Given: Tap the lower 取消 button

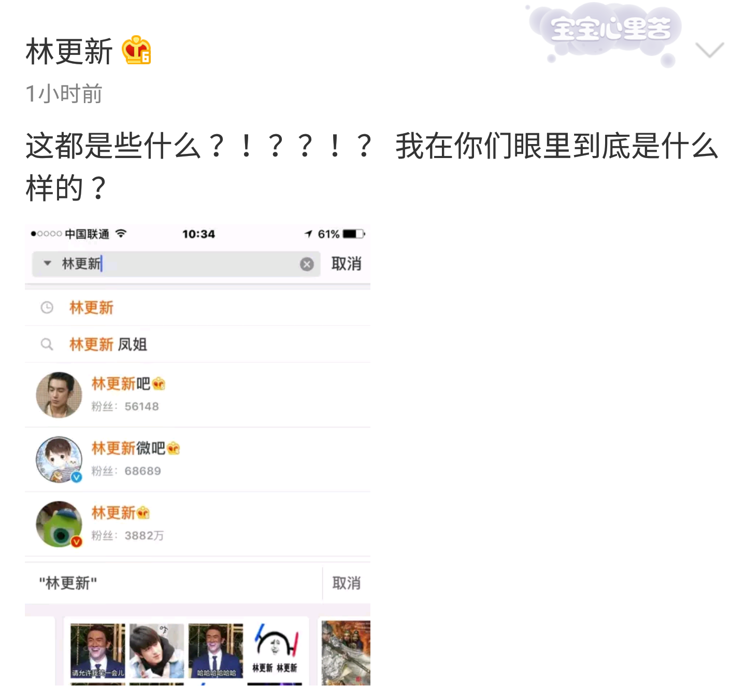Looking at the screenshot, I should (x=346, y=583).
